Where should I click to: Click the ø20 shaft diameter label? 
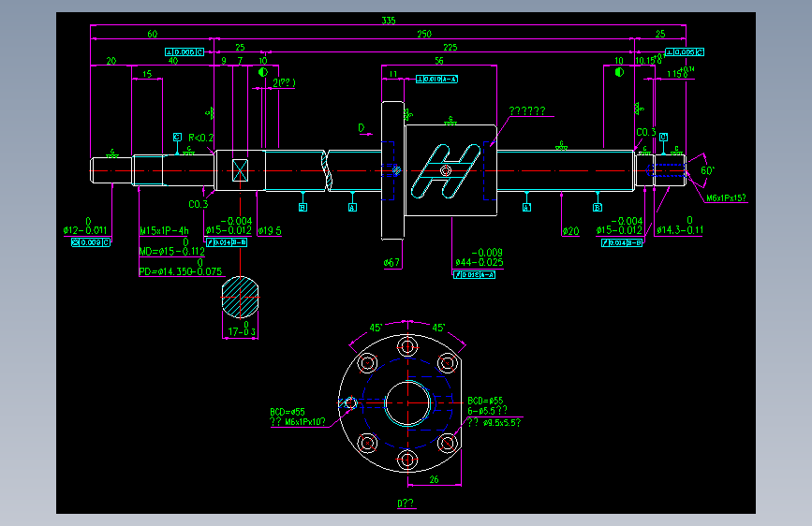coord(570,231)
